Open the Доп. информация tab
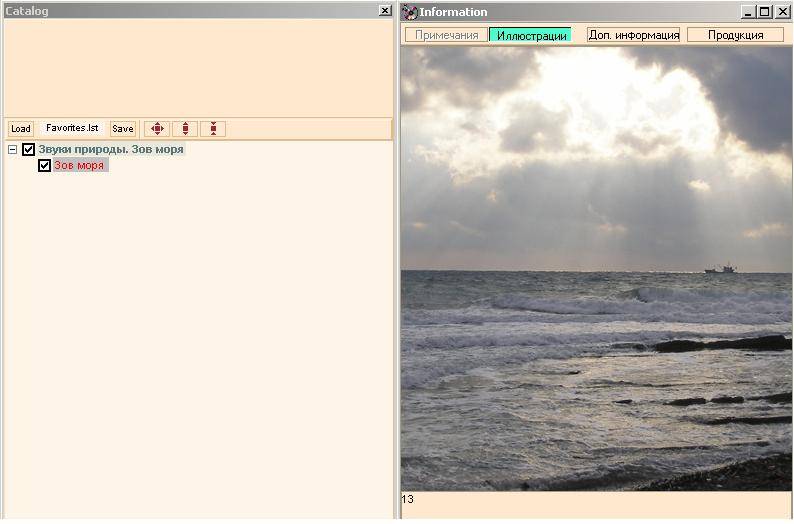 633,35
